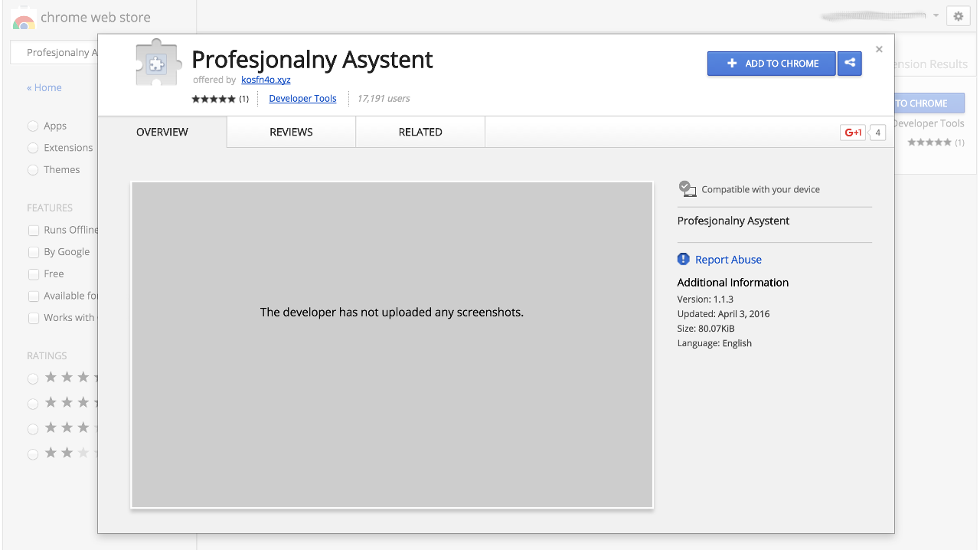Click the Google +1 button
The image size is (980, 550).
click(x=853, y=133)
